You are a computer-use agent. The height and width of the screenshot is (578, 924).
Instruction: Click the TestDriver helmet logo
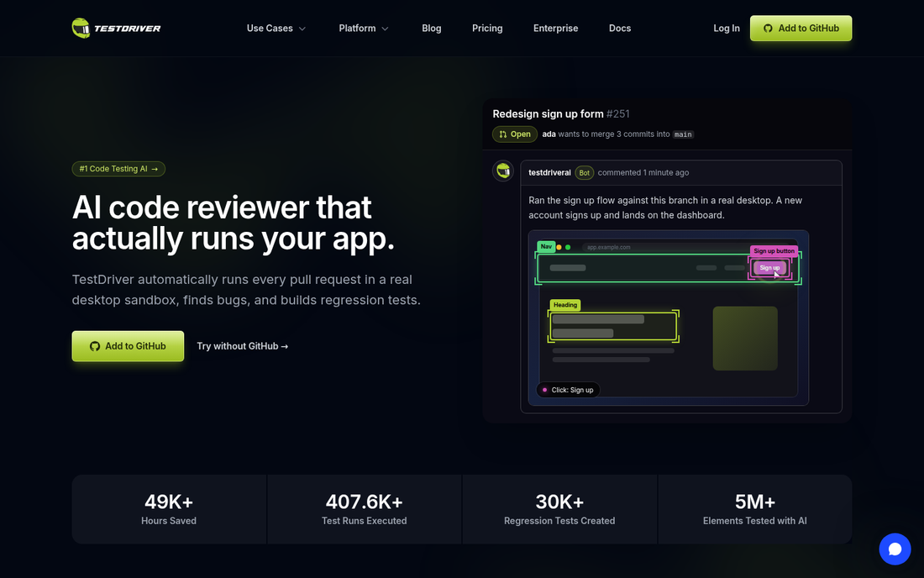81,28
